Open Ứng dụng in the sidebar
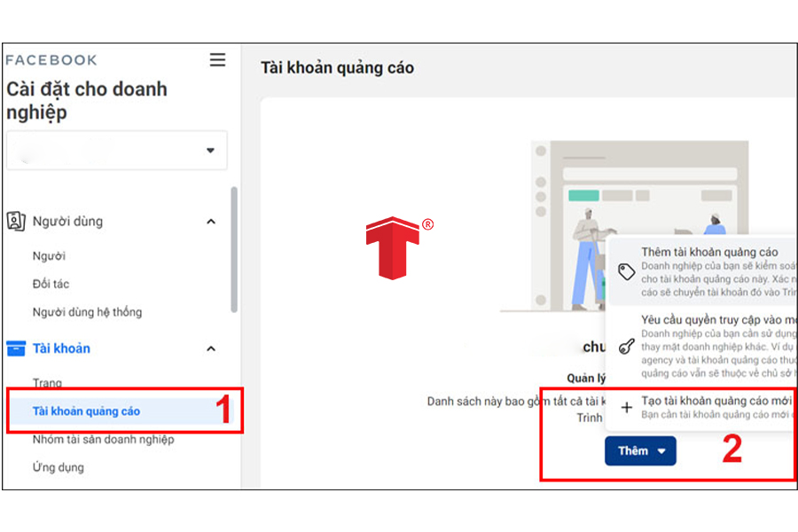This screenshot has height=532, width=798. coord(58,467)
